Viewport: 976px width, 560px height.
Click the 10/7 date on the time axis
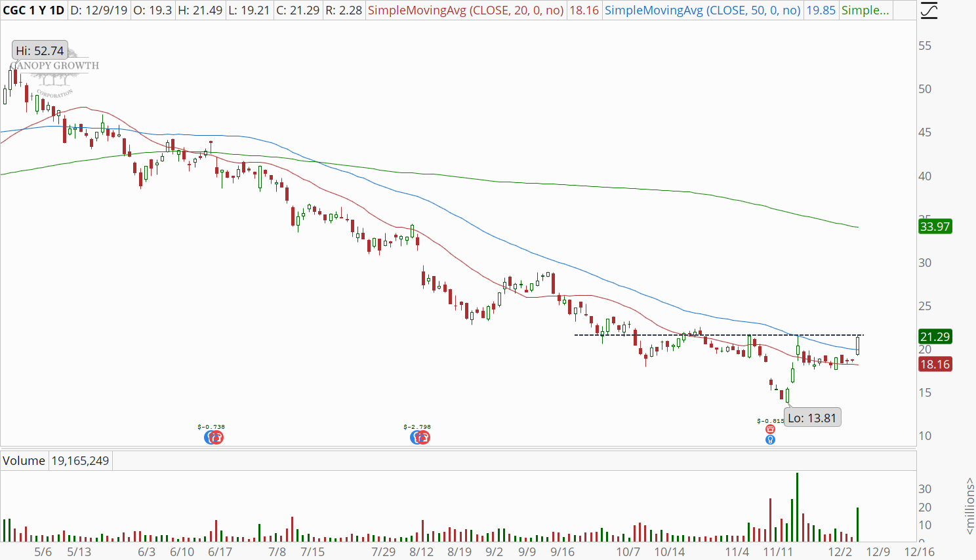coord(628,552)
